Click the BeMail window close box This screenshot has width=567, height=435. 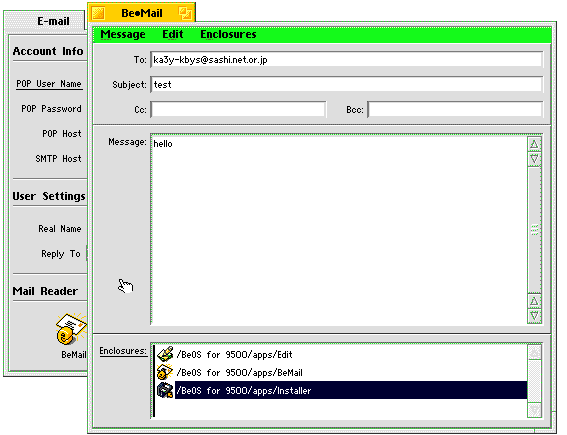tap(98, 13)
